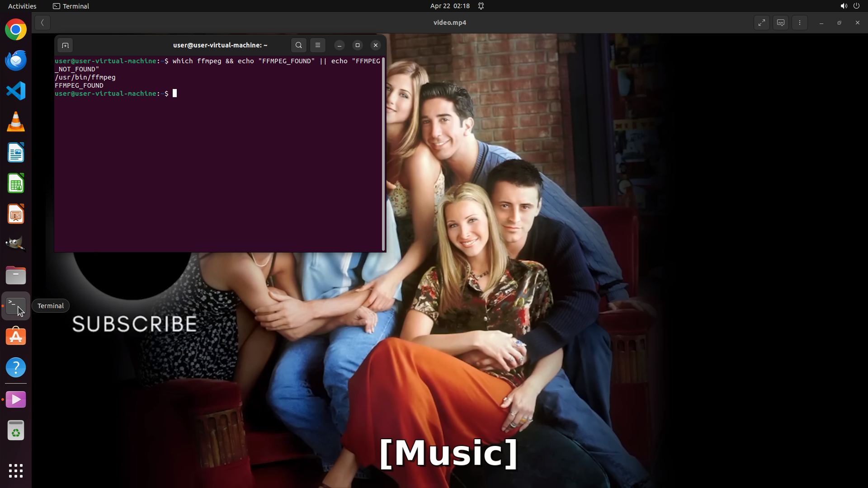
Task: Open VLC media player
Action: 16,122
